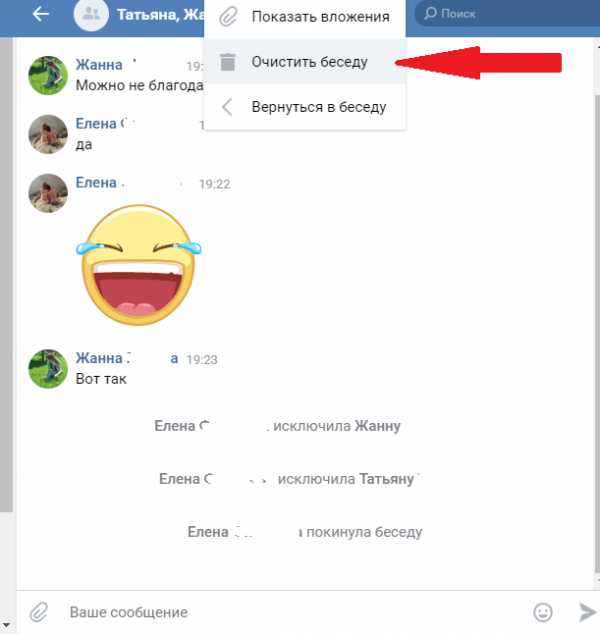Click the scroll down arrow at bottom left
The width and height of the screenshot is (600, 634).
tap(6, 625)
